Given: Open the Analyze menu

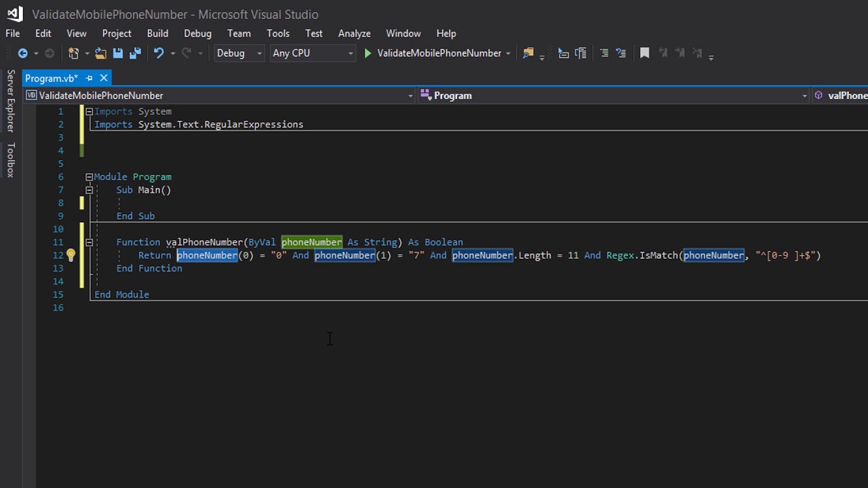Looking at the screenshot, I should tap(355, 33).
